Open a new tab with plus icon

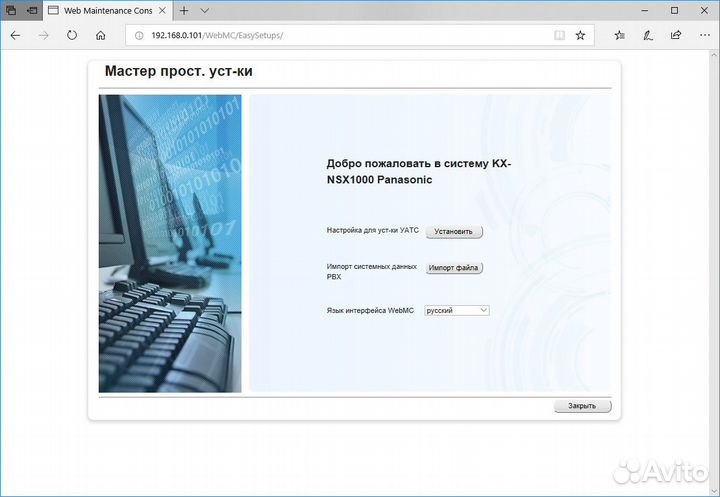[184, 11]
